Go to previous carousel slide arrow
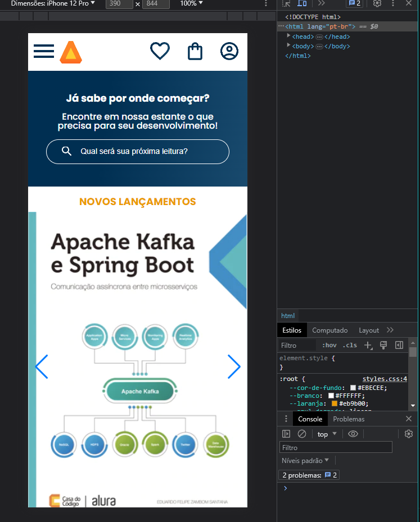This screenshot has height=522, width=420. point(42,366)
